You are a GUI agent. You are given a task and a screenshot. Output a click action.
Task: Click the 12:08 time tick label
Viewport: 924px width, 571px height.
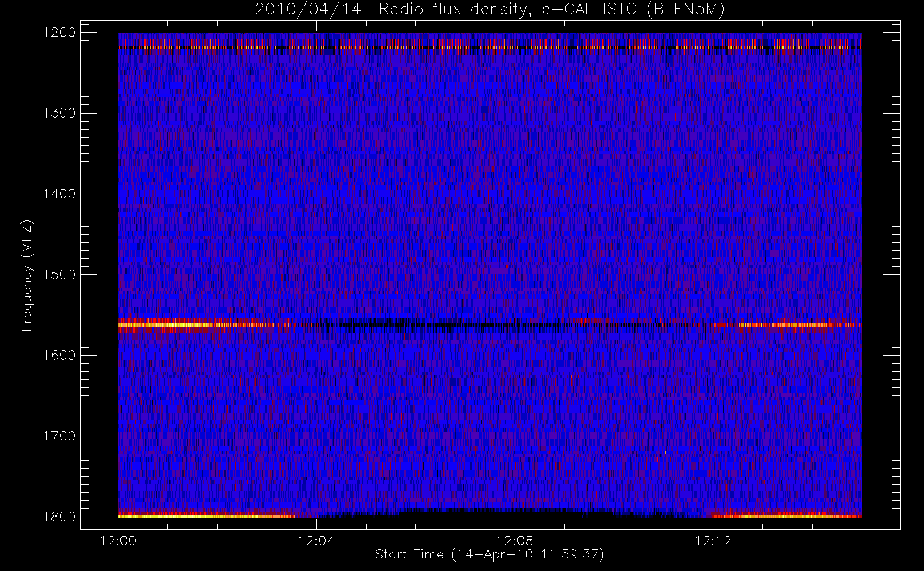pos(515,541)
